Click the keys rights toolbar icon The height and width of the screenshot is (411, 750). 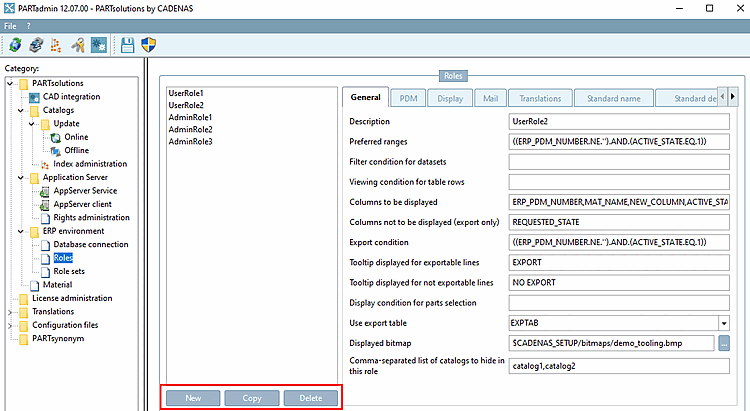pos(77,45)
